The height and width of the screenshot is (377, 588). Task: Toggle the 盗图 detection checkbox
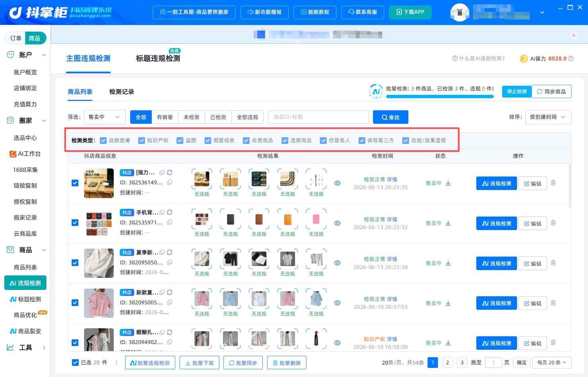[x=180, y=140]
